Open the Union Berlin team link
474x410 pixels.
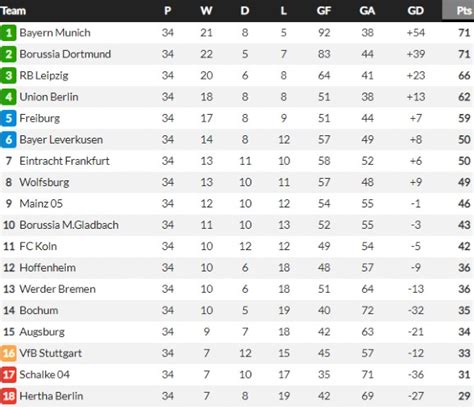pos(49,97)
